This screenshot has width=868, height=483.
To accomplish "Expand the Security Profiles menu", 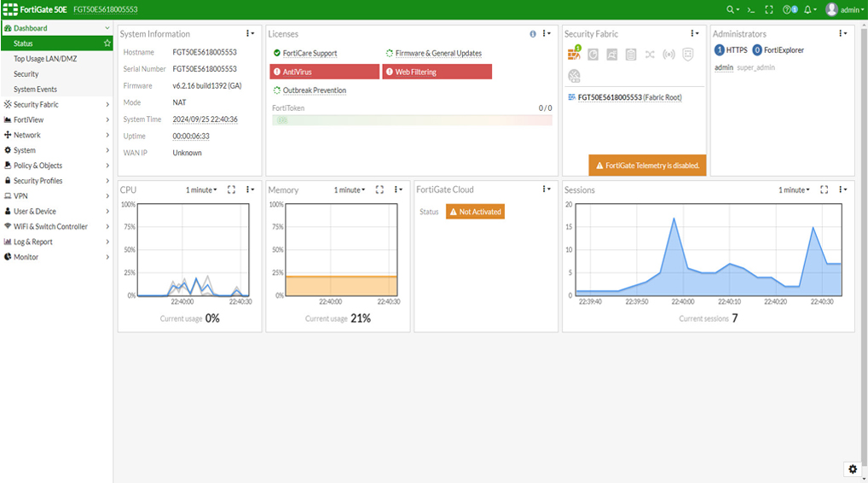I will click(x=56, y=181).
